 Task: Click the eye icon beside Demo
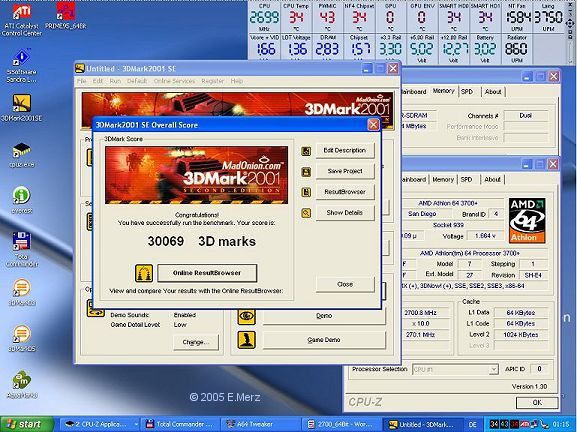click(x=246, y=316)
